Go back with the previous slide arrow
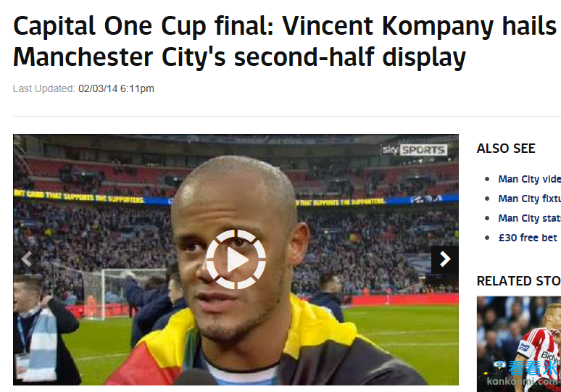Viewport: 561px width, 392px height. (27, 259)
